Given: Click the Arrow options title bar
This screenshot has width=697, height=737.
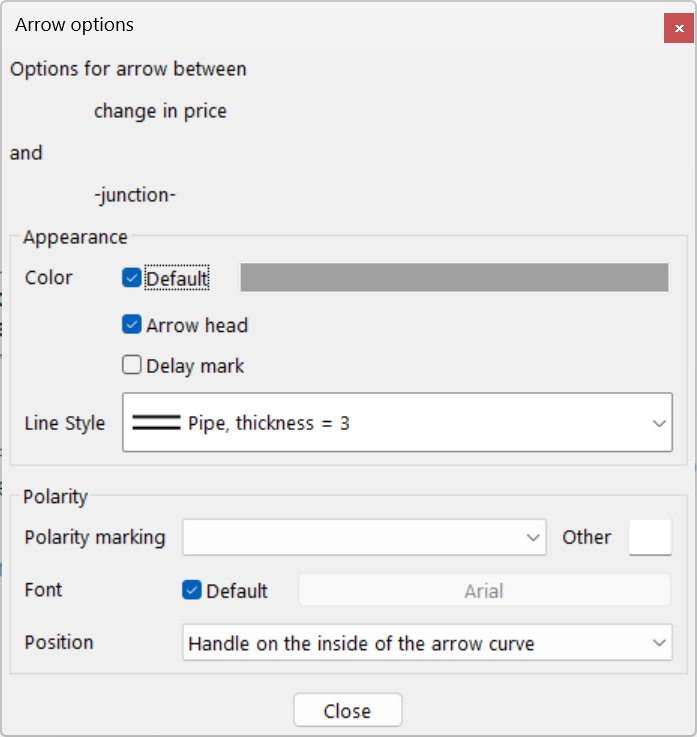Looking at the screenshot, I should (x=300, y=25).
